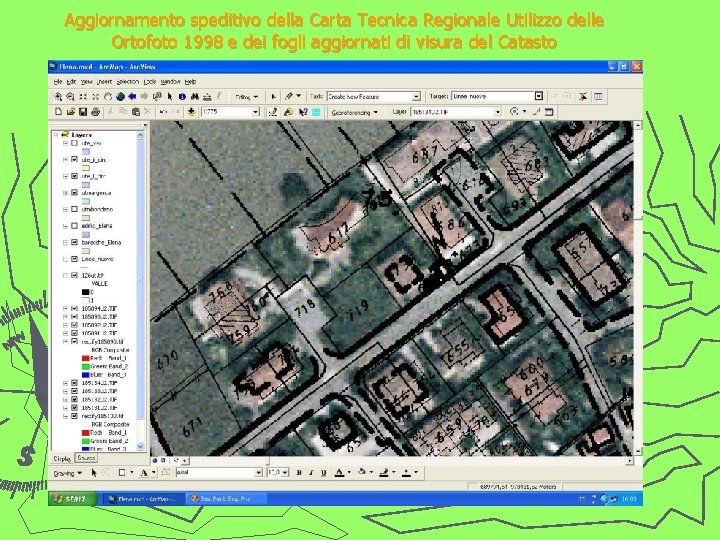Image resolution: width=720 pixels, height=540 pixels.
Task: Uncheck the baracche_Elena layer
Action: pyautogui.click(x=74, y=242)
